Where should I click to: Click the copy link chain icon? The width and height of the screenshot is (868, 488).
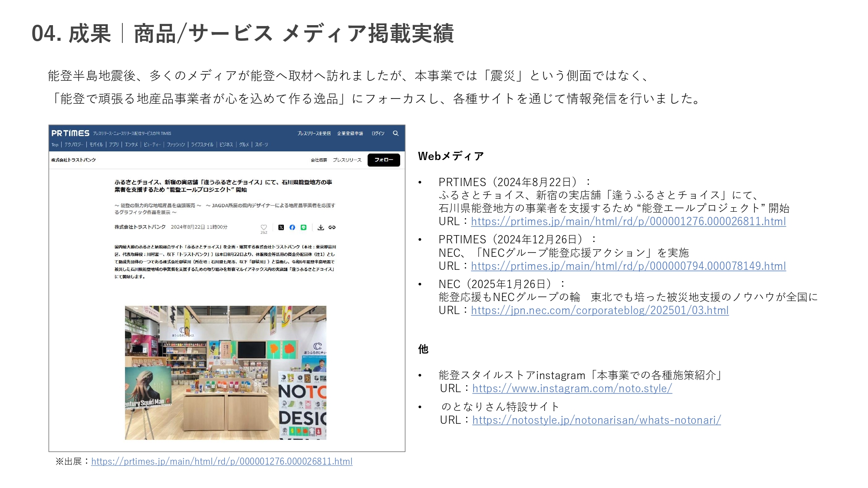(x=332, y=227)
